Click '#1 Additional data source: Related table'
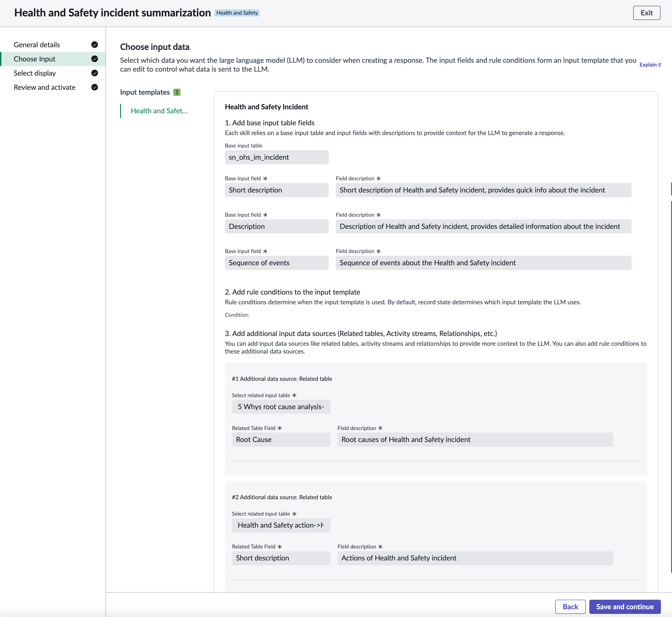Image resolution: width=672 pixels, height=617 pixels. [282, 379]
